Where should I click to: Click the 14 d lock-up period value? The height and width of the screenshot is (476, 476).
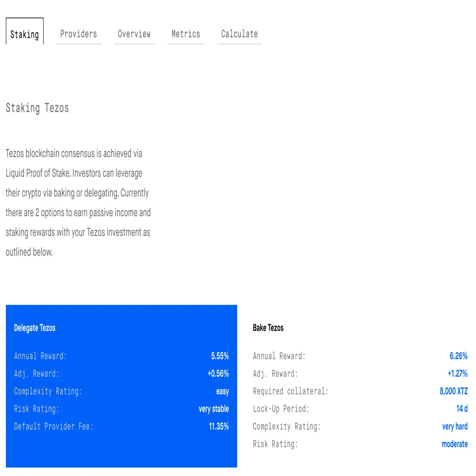click(x=462, y=409)
